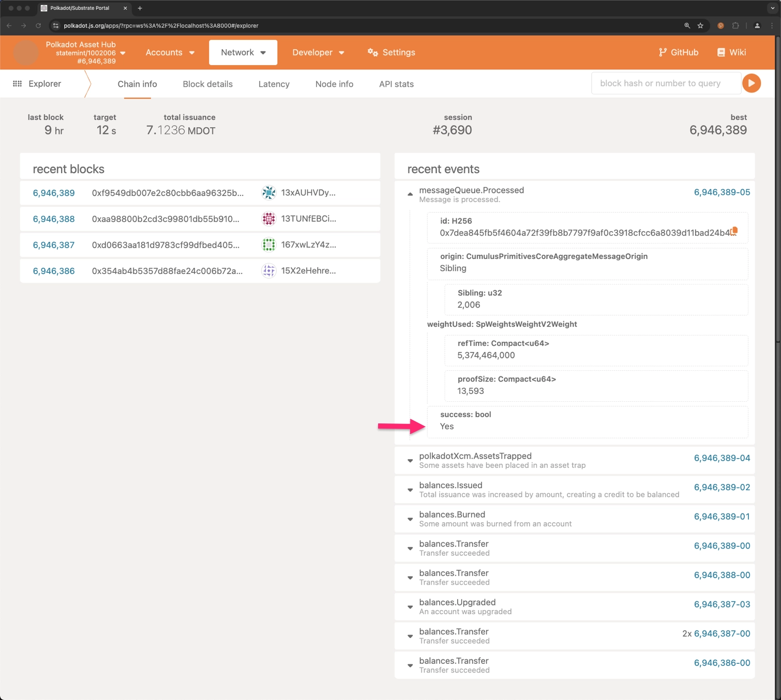Expand the balances.Upgraded event

(x=410, y=607)
